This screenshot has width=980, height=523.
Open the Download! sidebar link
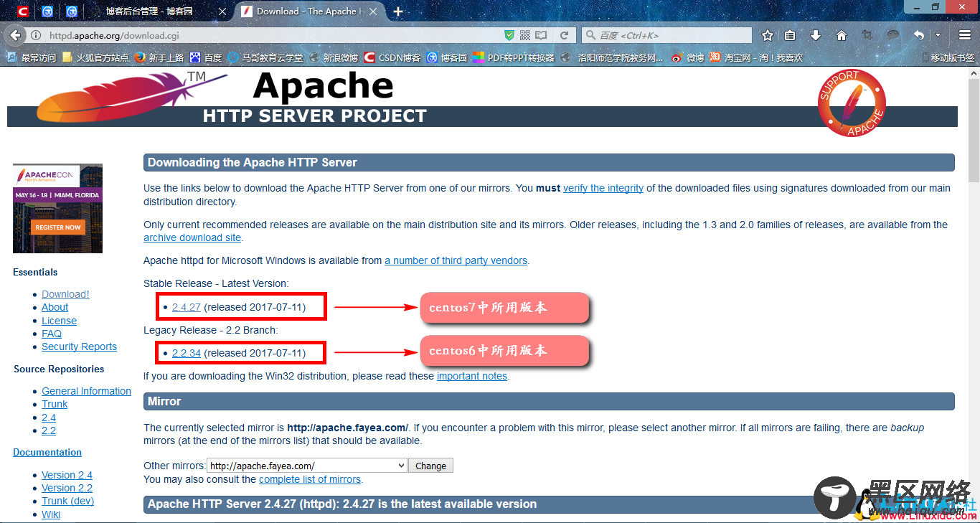tap(65, 294)
